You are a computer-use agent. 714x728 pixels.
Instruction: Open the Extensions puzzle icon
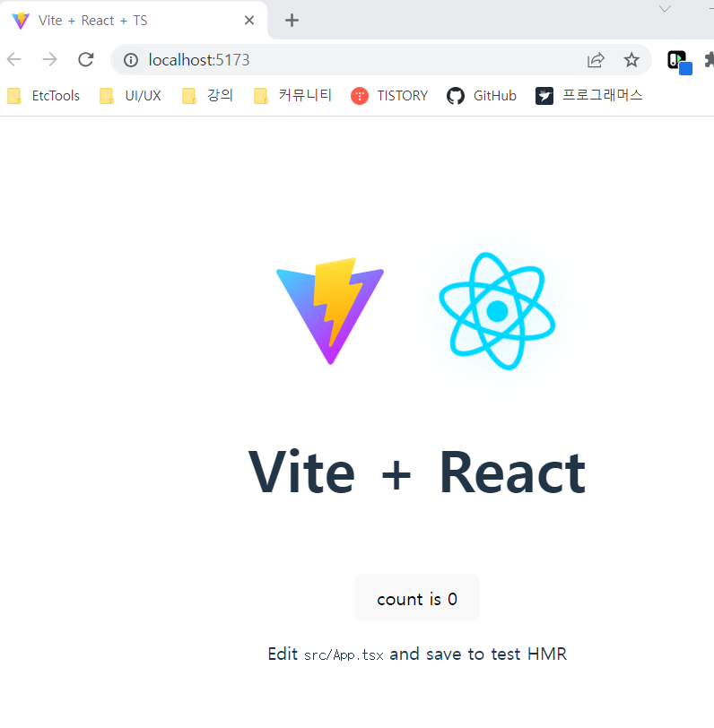pos(710,60)
